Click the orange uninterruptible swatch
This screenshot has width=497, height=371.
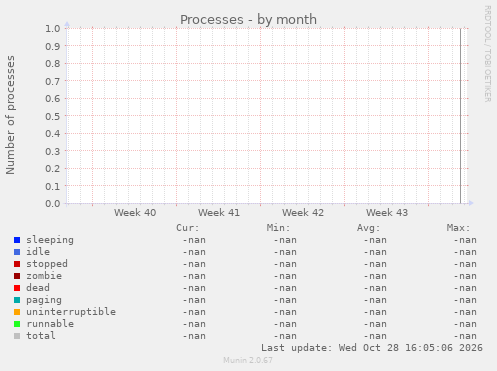pos(17,312)
